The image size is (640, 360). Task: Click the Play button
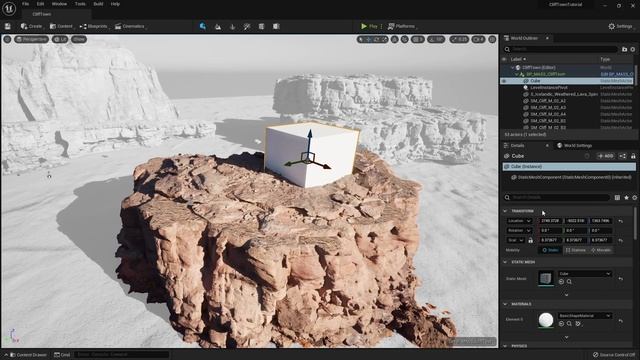tap(369, 27)
